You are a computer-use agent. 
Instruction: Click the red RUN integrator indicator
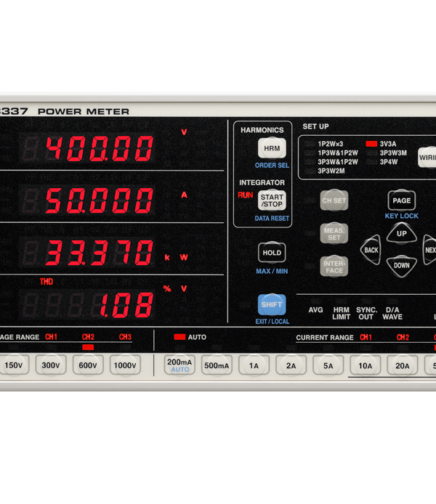point(246,195)
